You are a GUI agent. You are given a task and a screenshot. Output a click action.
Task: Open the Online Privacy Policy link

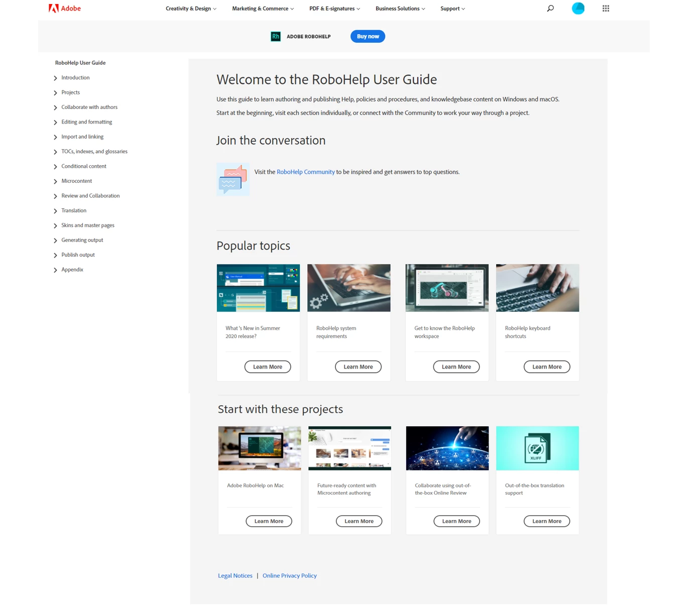290,576
